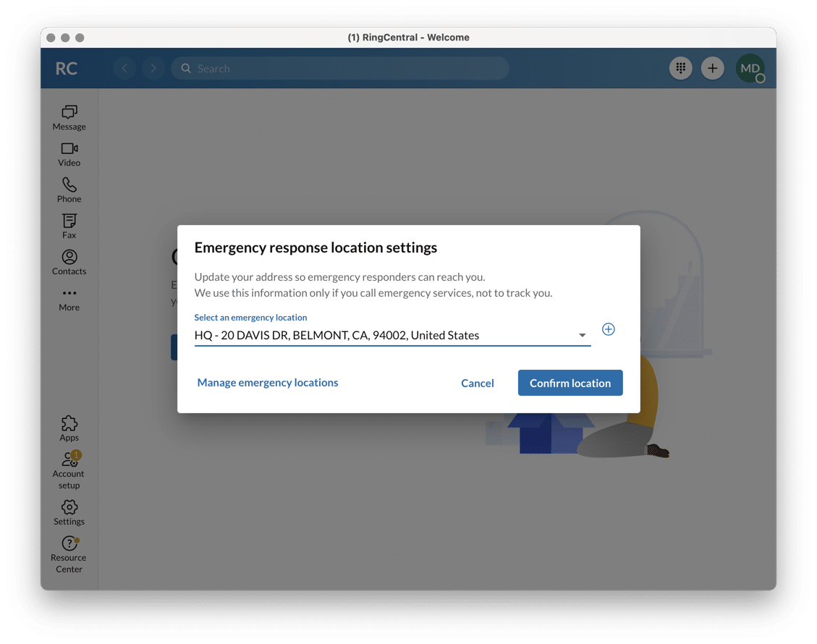Viewport: 817px width, 644px height.
Task: Open Manage emergency locations link
Action: (268, 383)
